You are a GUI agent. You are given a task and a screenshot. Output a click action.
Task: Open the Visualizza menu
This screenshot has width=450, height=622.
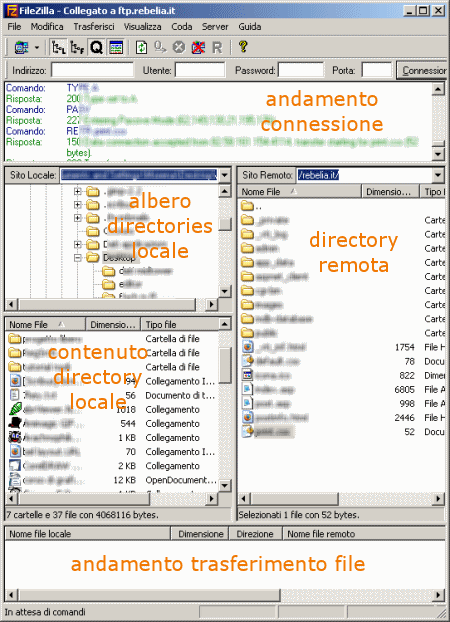142,27
